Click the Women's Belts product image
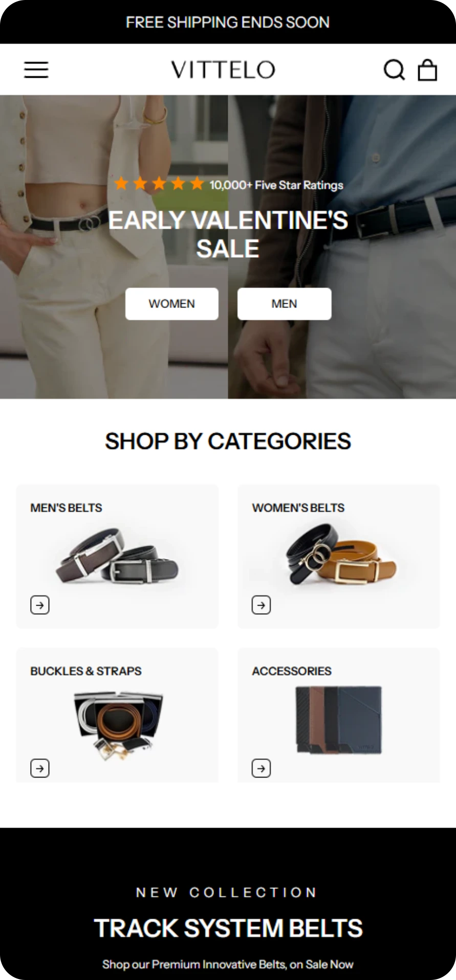 (341, 554)
